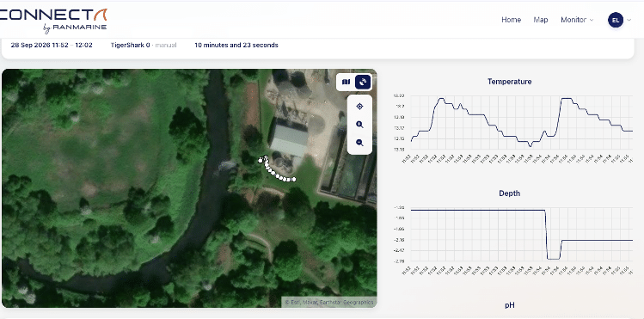Click the session date and time range
This screenshot has width=644, height=319.
click(x=52, y=46)
